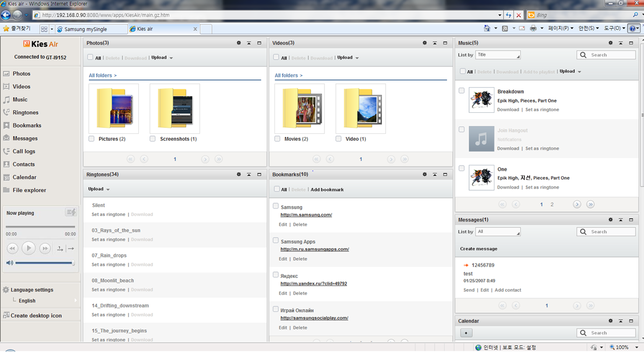Open the Upload dropdown in Photos

162,58
